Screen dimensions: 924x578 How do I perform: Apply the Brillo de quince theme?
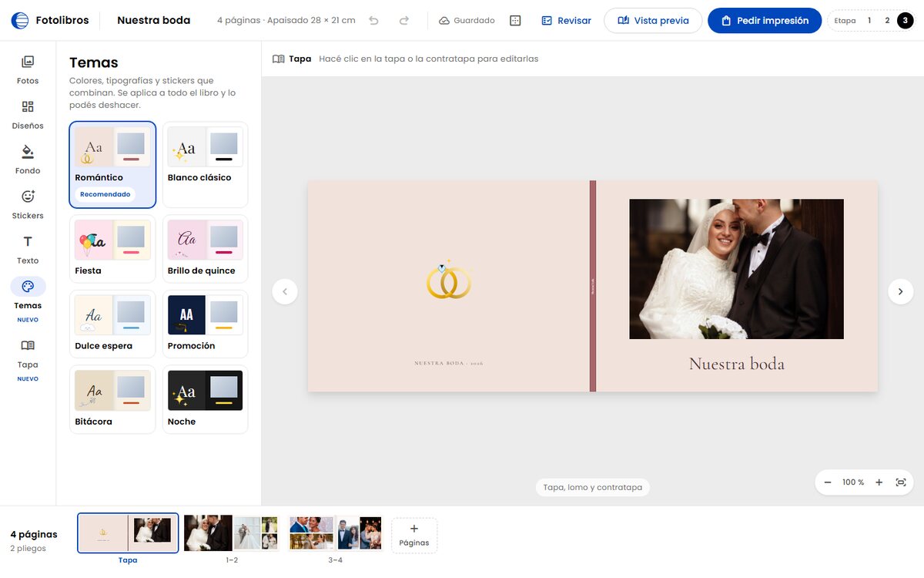coord(205,249)
